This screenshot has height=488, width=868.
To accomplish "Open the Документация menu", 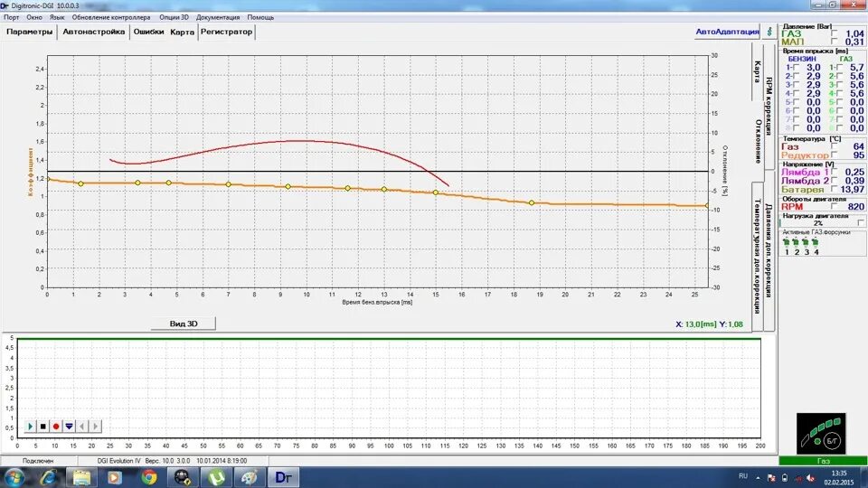I will [218, 17].
